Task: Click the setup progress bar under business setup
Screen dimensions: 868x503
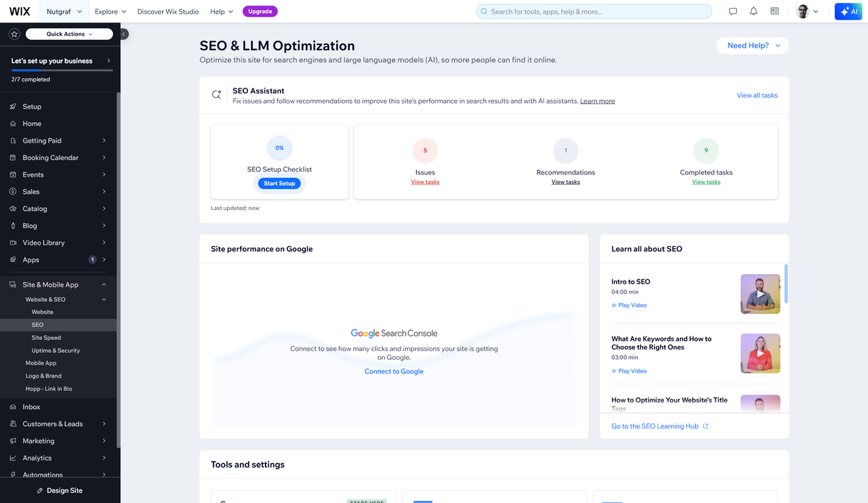Action: click(62, 70)
